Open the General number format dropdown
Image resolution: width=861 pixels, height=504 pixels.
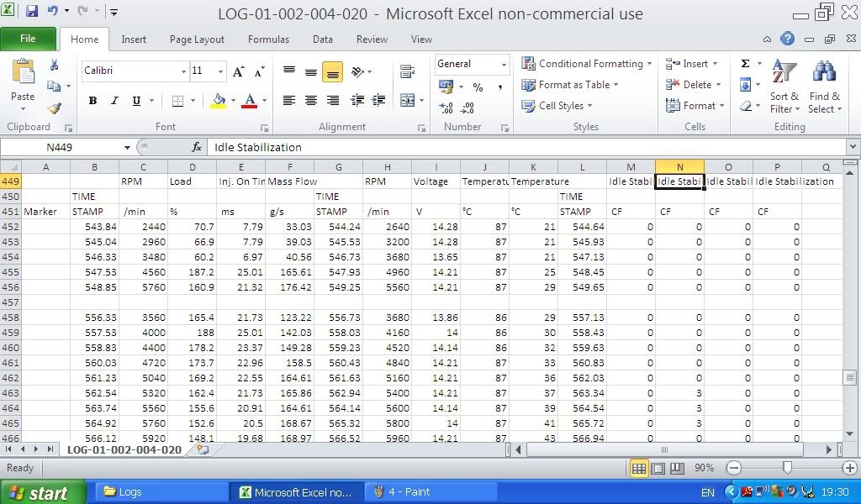[x=504, y=65]
